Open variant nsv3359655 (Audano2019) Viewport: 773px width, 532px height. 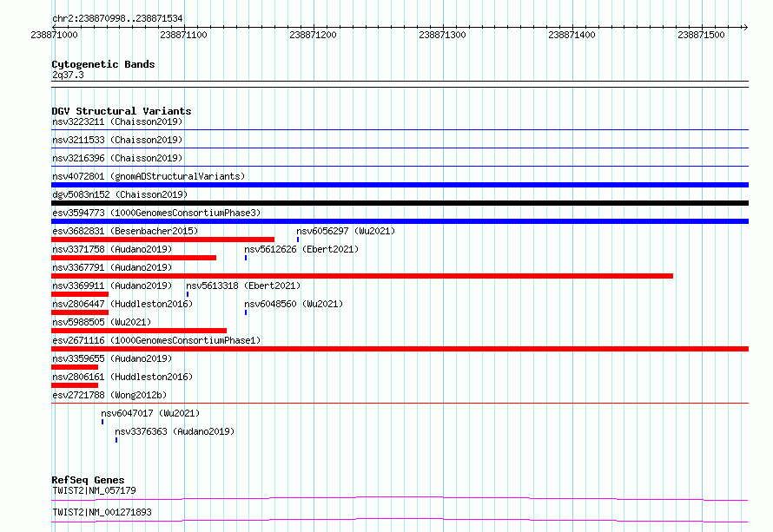click(112, 358)
